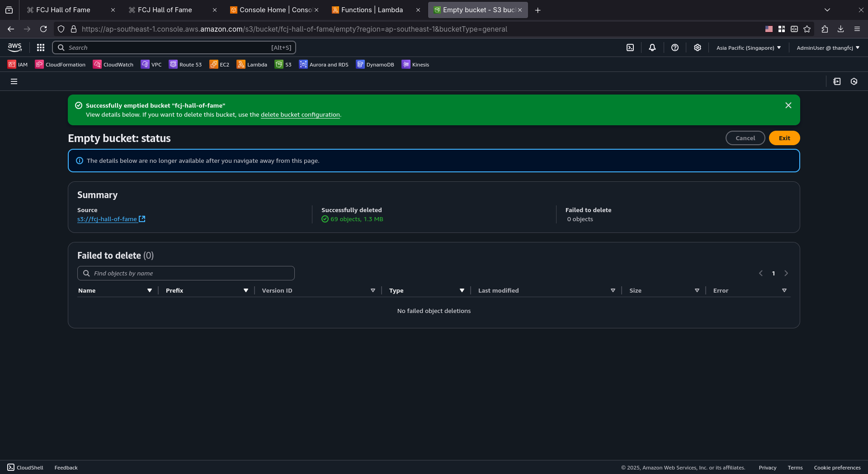Open the CloudWatch shortcut

[113, 64]
